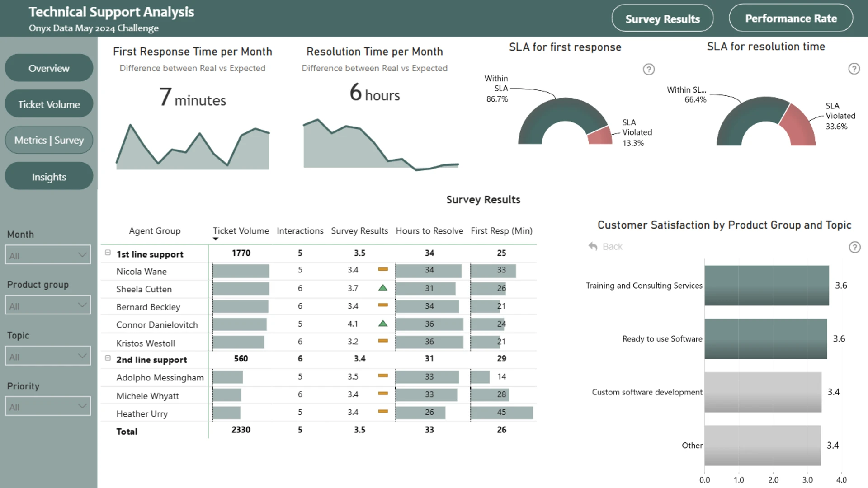The width and height of the screenshot is (868, 488).
Task: Collapse the 2nd line support group
Action: (x=108, y=358)
